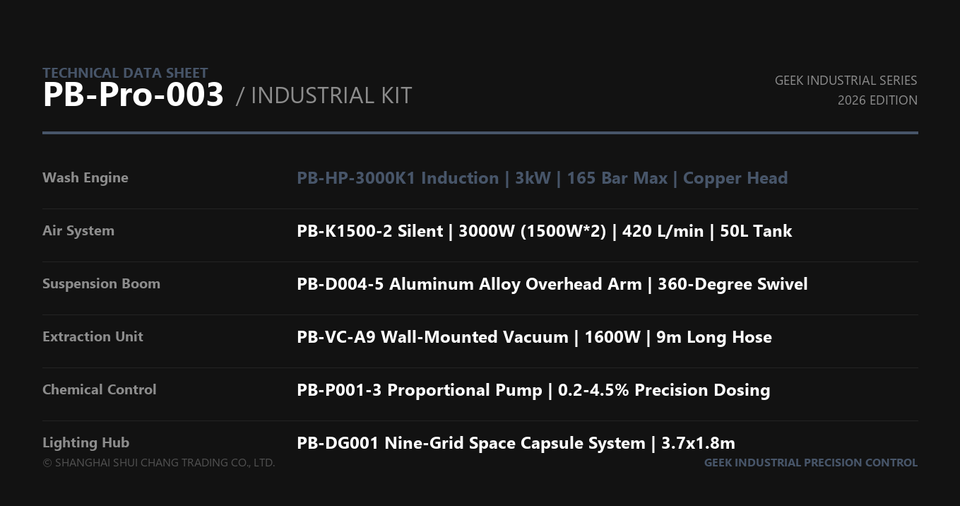This screenshot has height=506, width=960.
Task: Click the Lighting Hub row label
Action: (86, 442)
